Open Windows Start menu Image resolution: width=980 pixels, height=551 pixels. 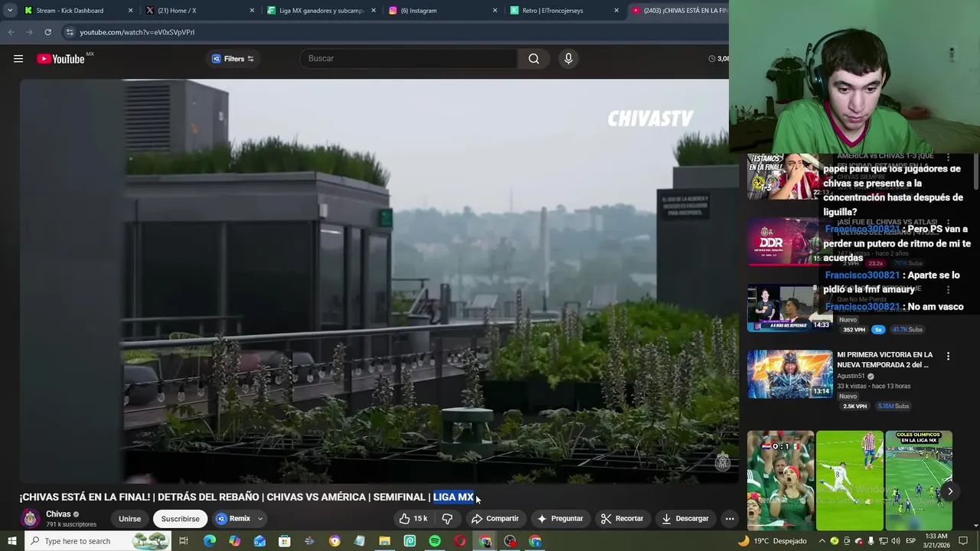(11, 541)
